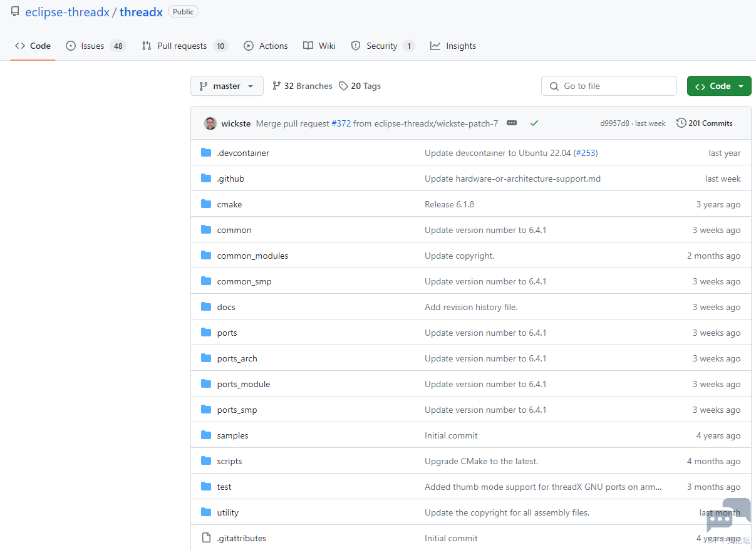Click the utility folder icon
The width and height of the screenshot is (756, 550).
206,512
